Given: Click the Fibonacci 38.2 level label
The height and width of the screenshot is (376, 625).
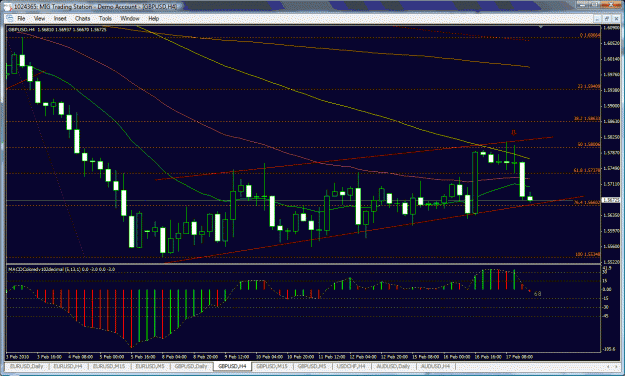Looking at the screenshot, I should tap(587, 118).
